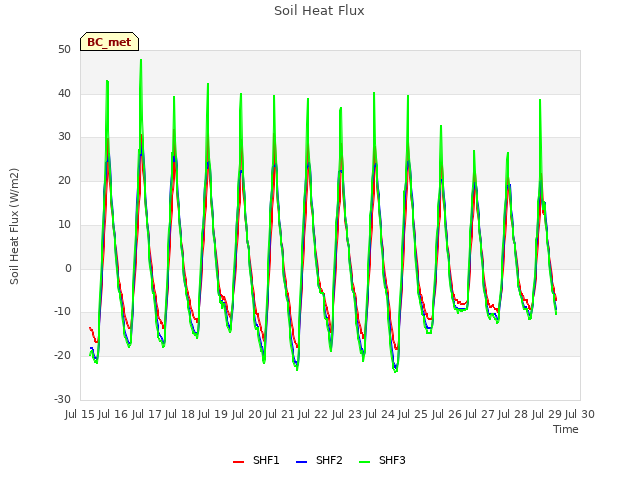640x480 pixels.
Task: Click the Jul 29 x-axis tick label
Action: point(547,414)
